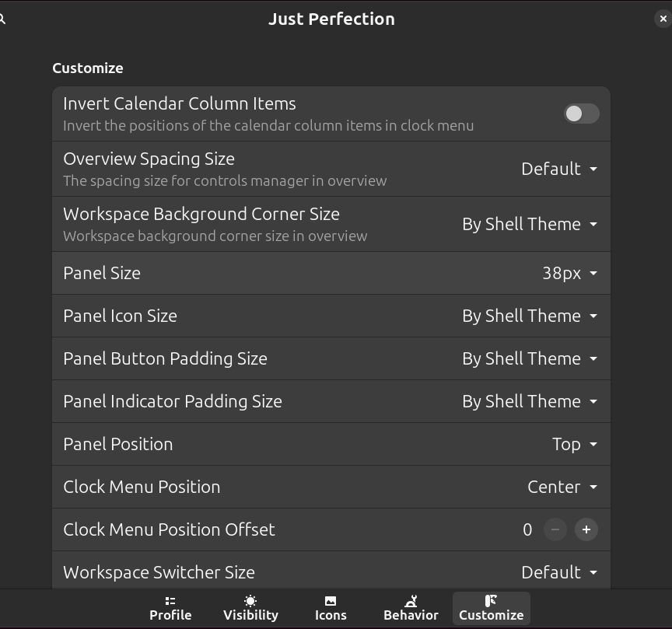Click minus icon for Clock Menu Position Offset
The height and width of the screenshot is (629, 672).
(555, 529)
